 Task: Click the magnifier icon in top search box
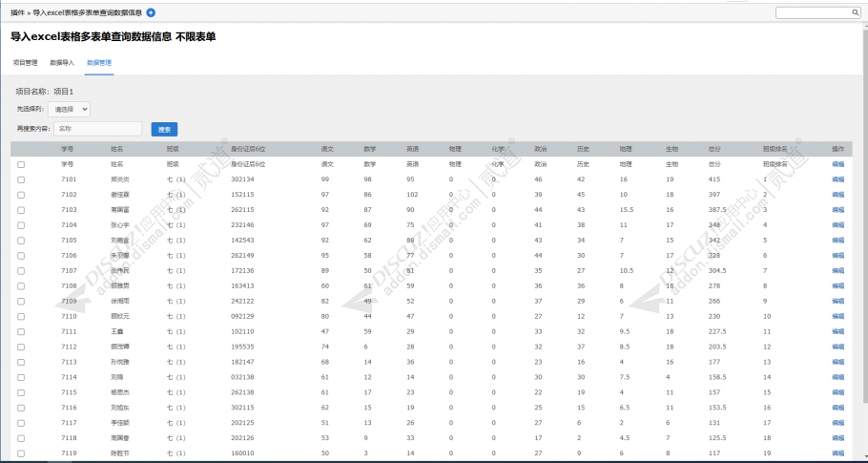(855, 12)
